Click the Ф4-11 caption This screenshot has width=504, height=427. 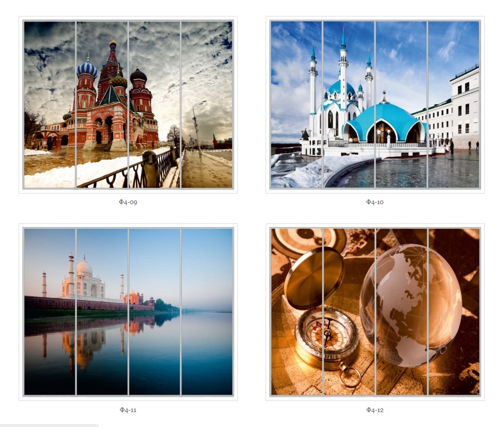(128, 409)
